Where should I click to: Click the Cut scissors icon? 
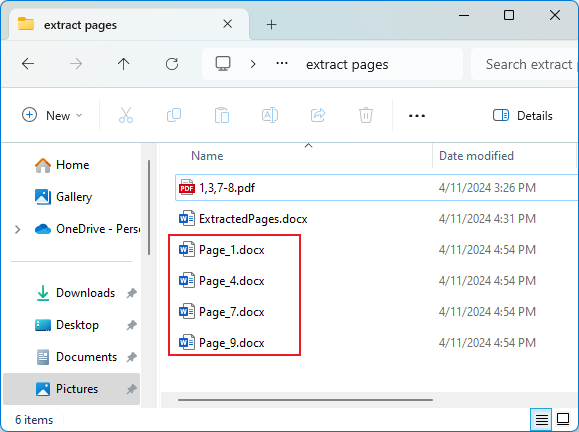126,115
